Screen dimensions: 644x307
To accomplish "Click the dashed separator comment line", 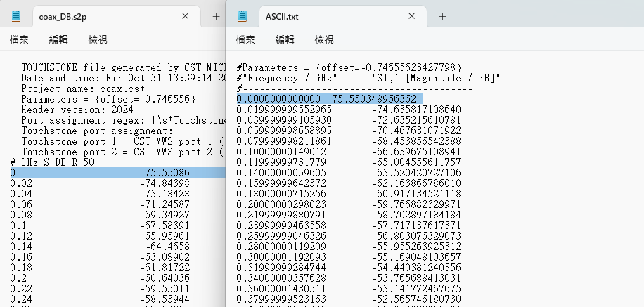I will click(354, 89).
